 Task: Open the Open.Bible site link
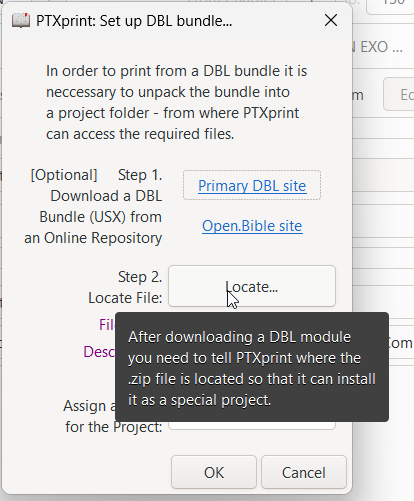click(252, 226)
